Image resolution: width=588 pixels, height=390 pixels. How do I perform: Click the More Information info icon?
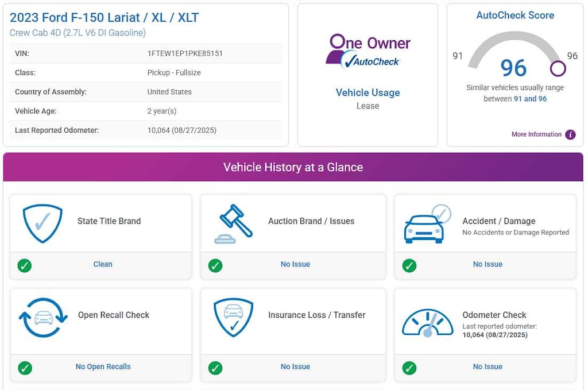(x=570, y=134)
